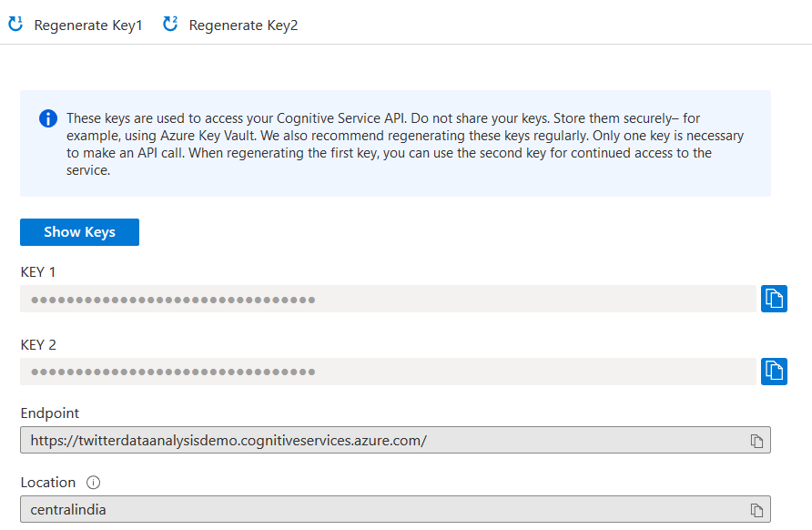
Task: Click inside the masked KEY 1 field
Action: 388,299
